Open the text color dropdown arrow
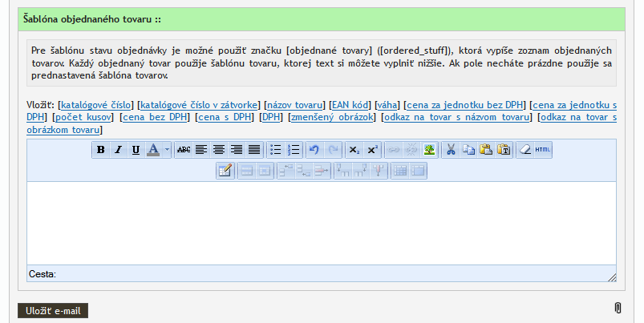This screenshot has height=323, width=644. click(x=167, y=149)
